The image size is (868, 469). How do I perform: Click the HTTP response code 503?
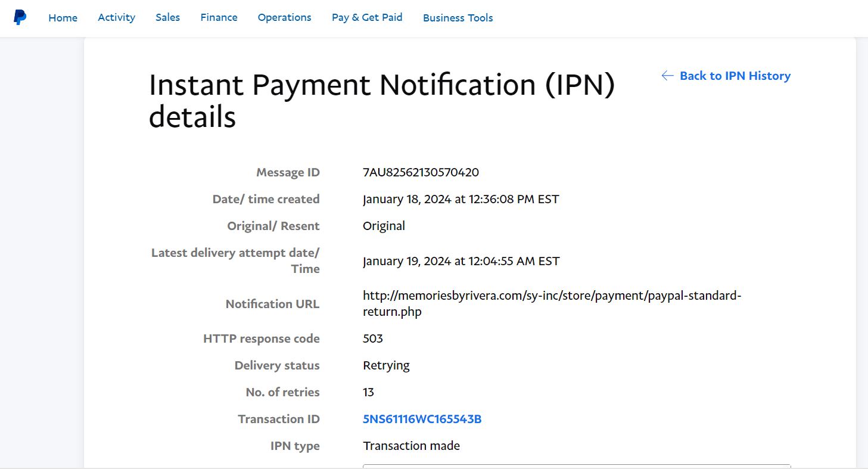pos(373,338)
